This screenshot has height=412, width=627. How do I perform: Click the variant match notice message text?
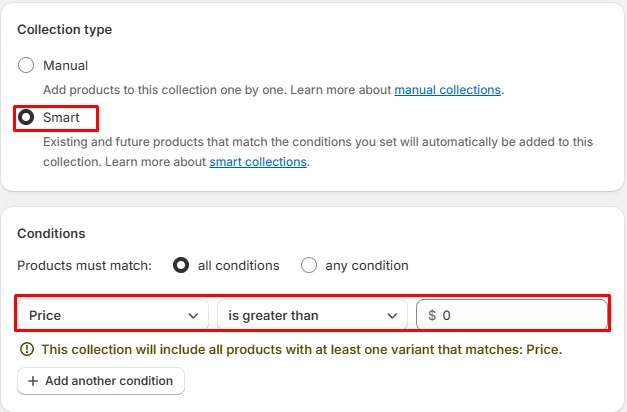point(301,350)
